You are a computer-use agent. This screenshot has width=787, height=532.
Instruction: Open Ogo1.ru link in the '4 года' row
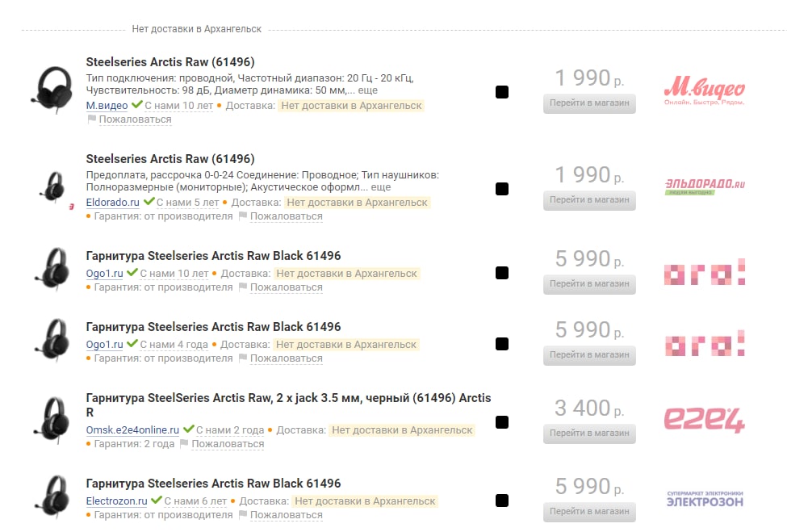[104, 345]
